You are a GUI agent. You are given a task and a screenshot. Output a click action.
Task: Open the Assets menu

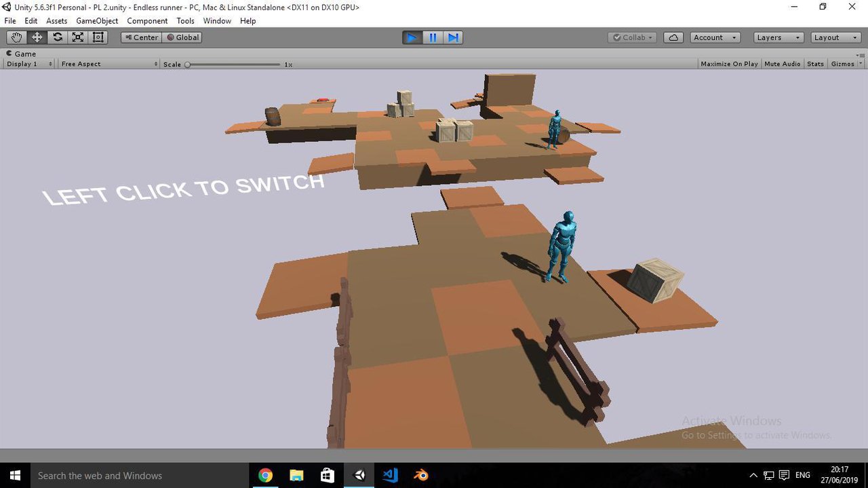(57, 21)
